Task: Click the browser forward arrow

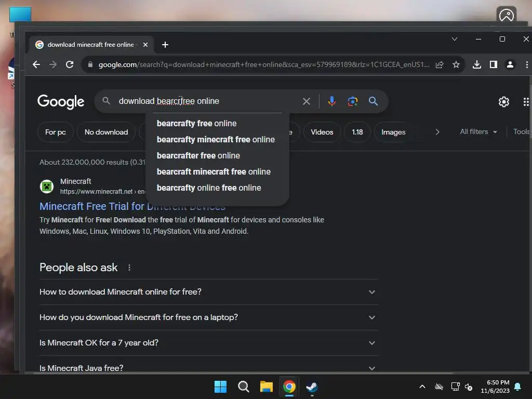Action: (x=53, y=64)
